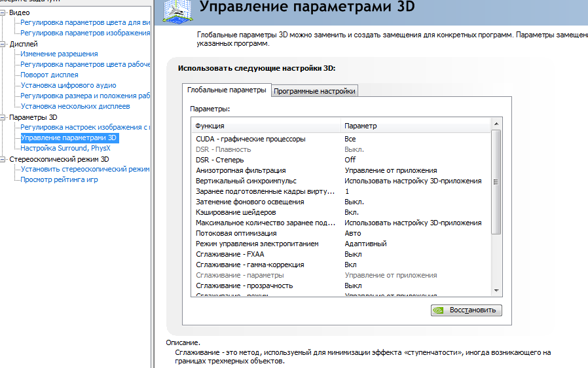Select Вертикальный синхроимпульс row
The height and width of the screenshot is (368, 588).
341,181
